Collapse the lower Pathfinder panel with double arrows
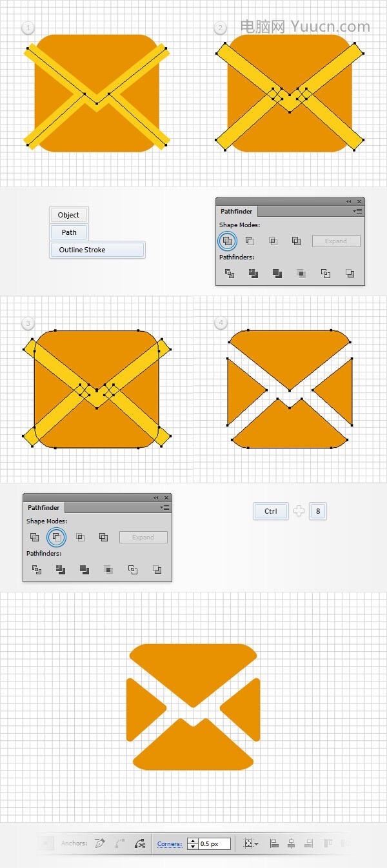This screenshot has width=387, height=868. click(x=156, y=498)
